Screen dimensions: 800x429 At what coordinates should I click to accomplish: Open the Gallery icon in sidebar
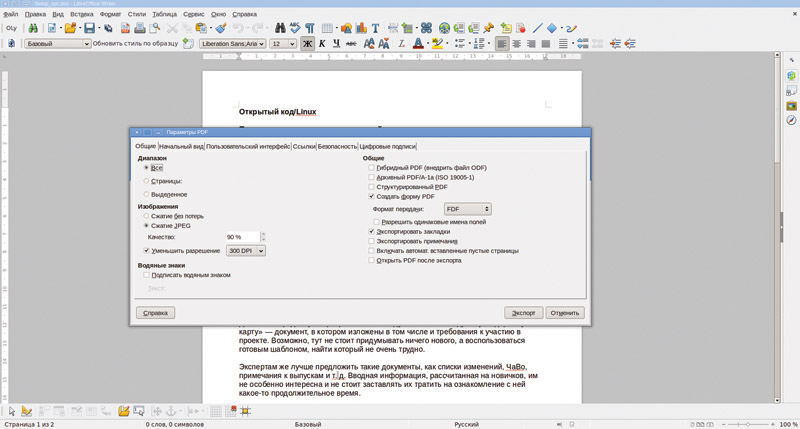point(791,106)
